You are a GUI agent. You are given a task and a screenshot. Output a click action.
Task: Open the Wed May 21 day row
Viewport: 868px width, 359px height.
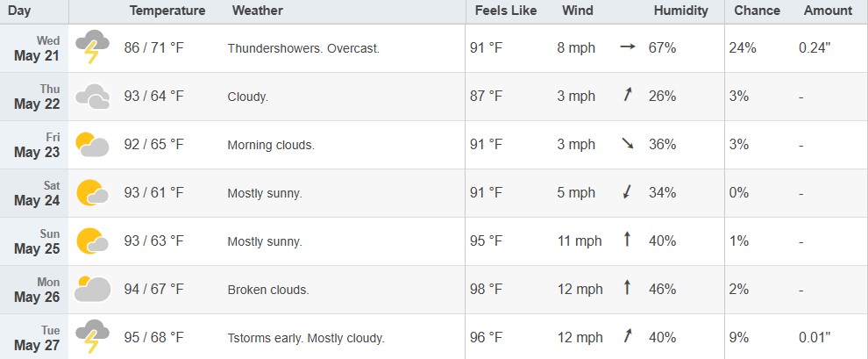[x=434, y=48]
